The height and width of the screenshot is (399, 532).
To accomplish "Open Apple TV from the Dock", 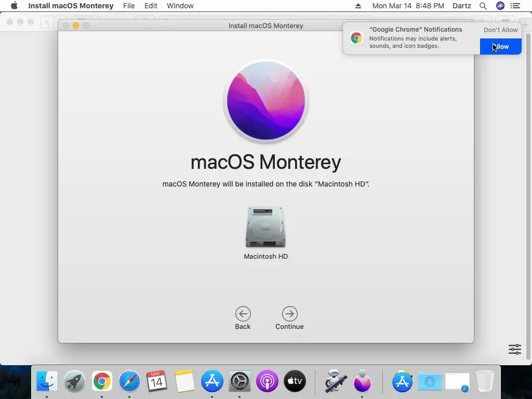I will (295, 381).
